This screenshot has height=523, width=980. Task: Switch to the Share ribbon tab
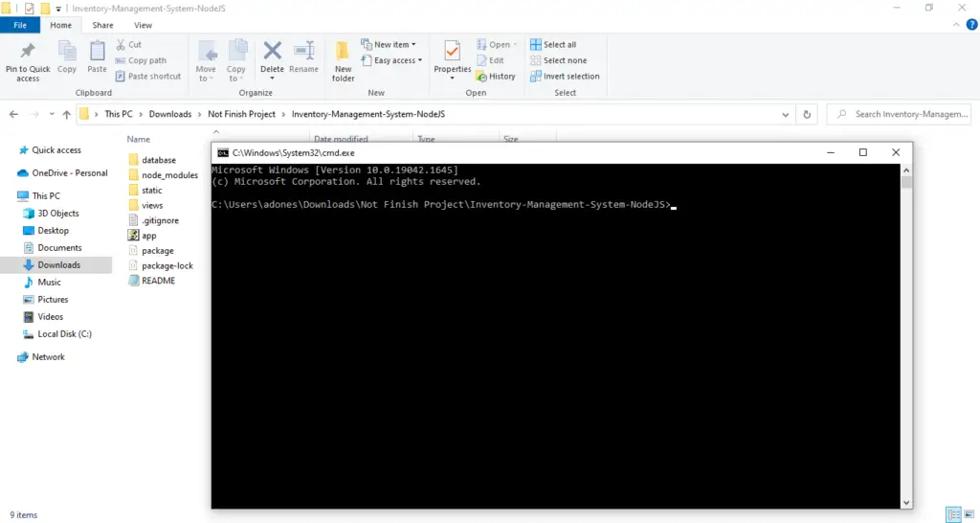[102, 25]
